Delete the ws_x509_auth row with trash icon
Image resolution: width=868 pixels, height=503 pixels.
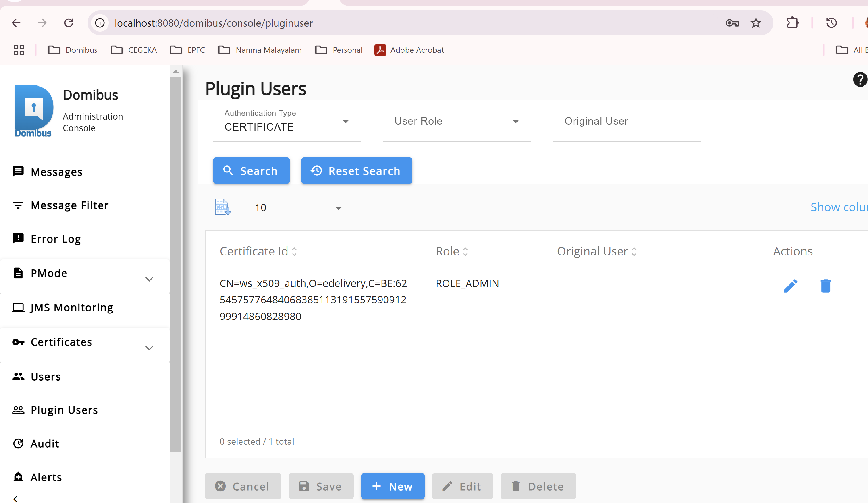[x=826, y=286]
